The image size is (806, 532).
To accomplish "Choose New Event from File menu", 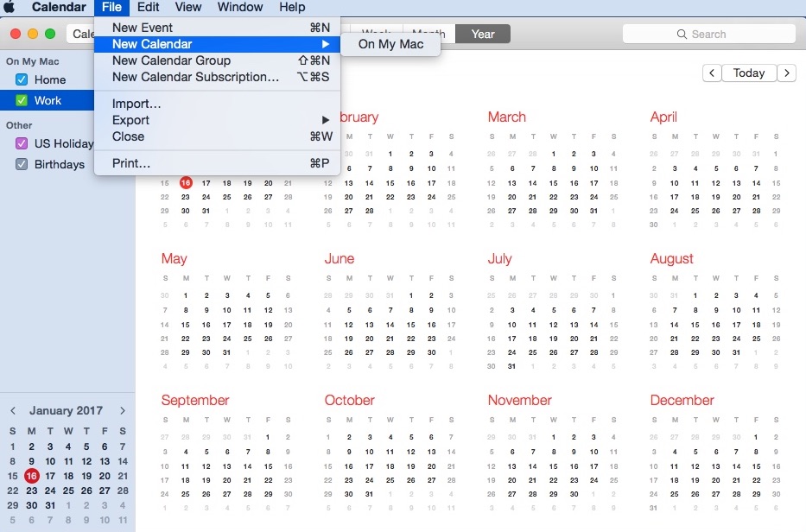I will tap(218, 28).
